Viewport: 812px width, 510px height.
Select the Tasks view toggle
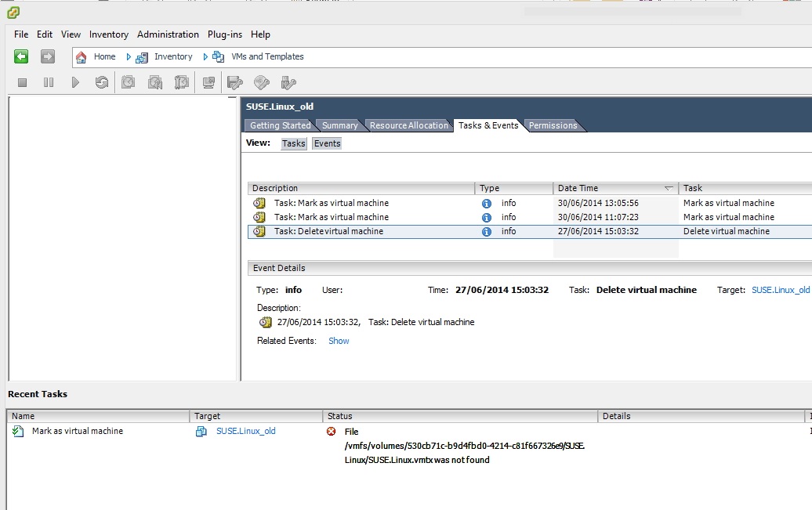click(x=293, y=143)
